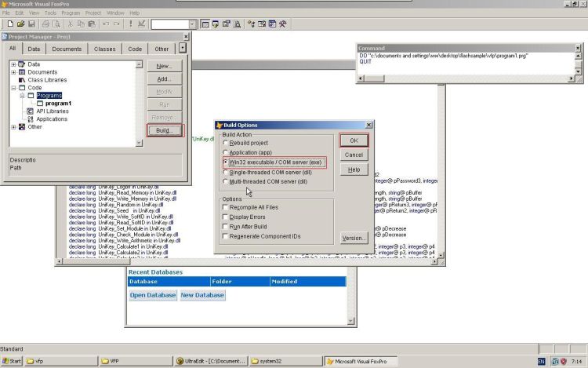Enable Regenerate Component IDs checkbox
Screen dimensions: 588x368
pos(225,236)
